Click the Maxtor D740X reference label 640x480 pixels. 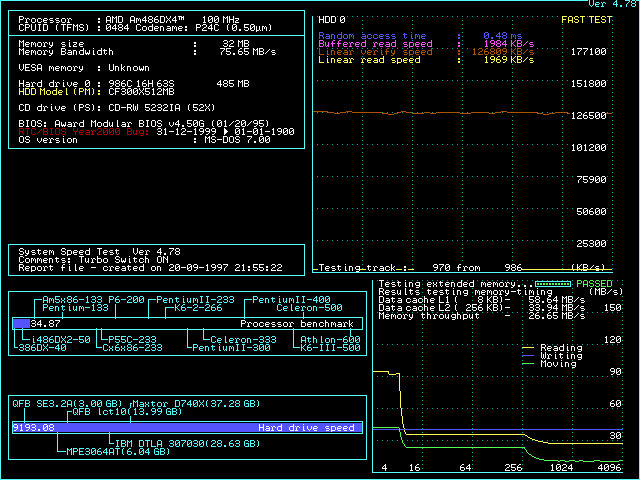point(196,403)
